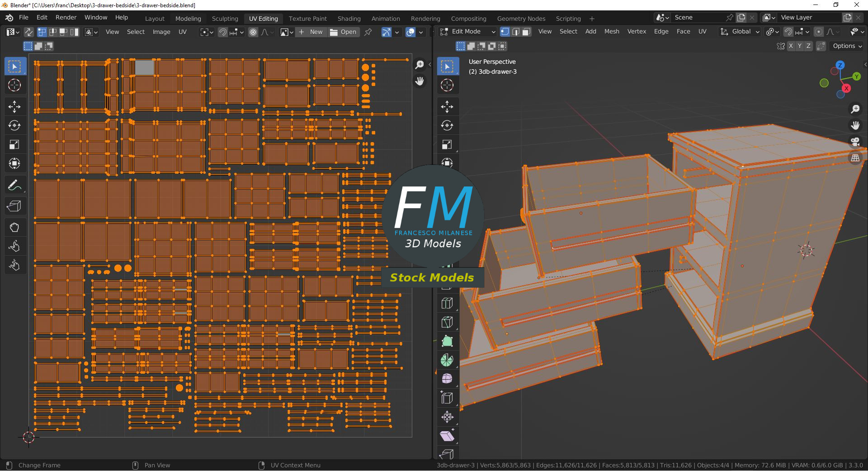Toggle camera view in the 3D viewport
Image resolution: width=868 pixels, height=471 pixels.
pyautogui.click(x=855, y=142)
